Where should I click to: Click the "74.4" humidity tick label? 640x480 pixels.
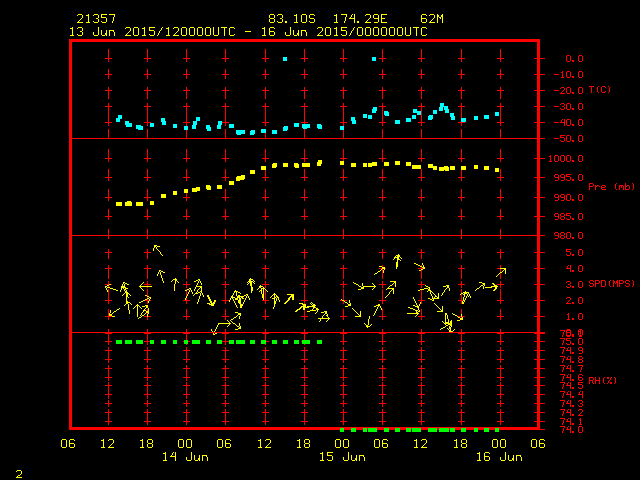click(x=571, y=395)
